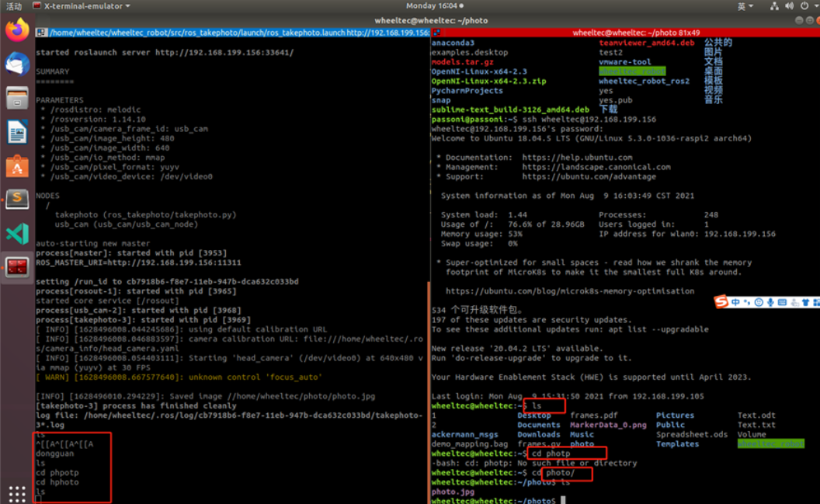Open the 英 input method dropdown

pyautogui.click(x=745, y=6)
